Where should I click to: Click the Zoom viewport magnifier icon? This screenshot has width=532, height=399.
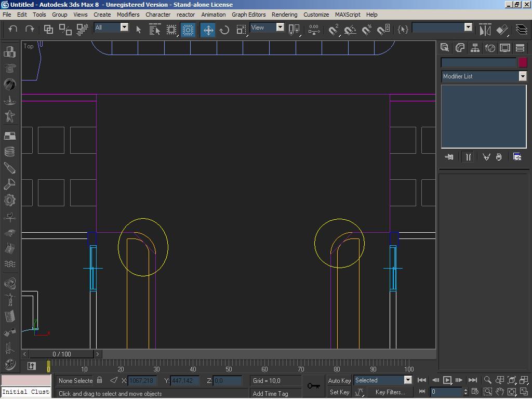pyautogui.click(x=487, y=380)
